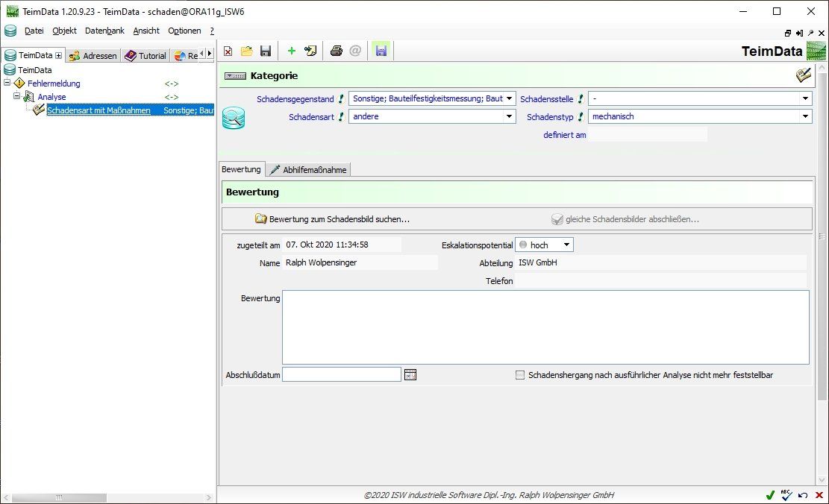The image size is (829, 504).
Task: Enable Schadenshergang nicht mehr feststellbar checkbox
Action: [x=520, y=375]
